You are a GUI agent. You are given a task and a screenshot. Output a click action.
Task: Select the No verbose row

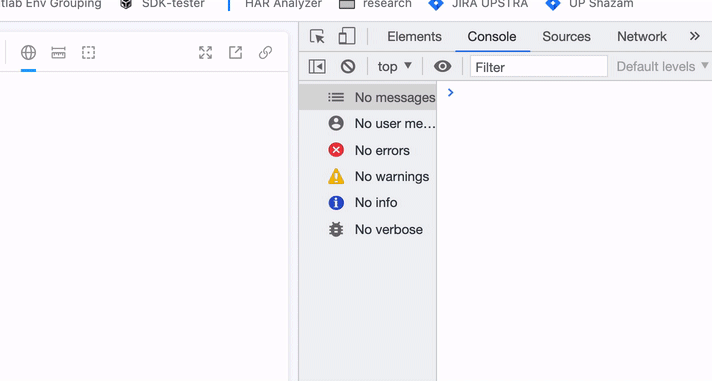pos(368,229)
